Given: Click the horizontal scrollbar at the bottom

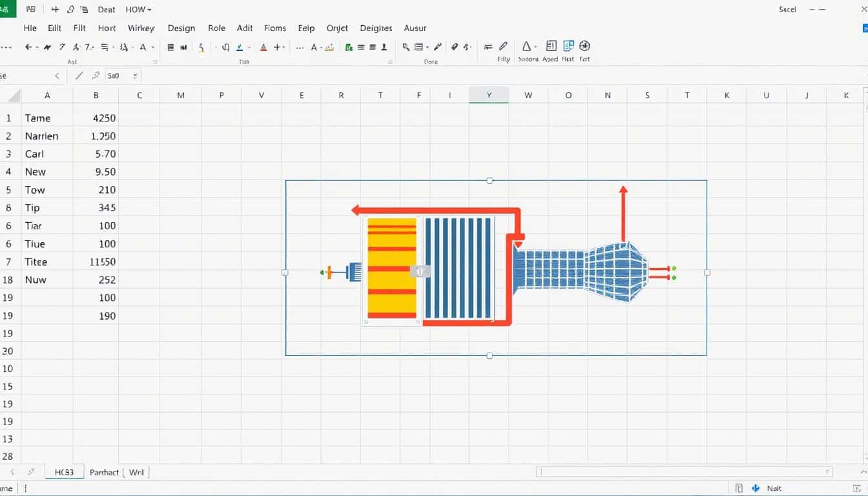Looking at the screenshot, I should [x=685, y=472].
